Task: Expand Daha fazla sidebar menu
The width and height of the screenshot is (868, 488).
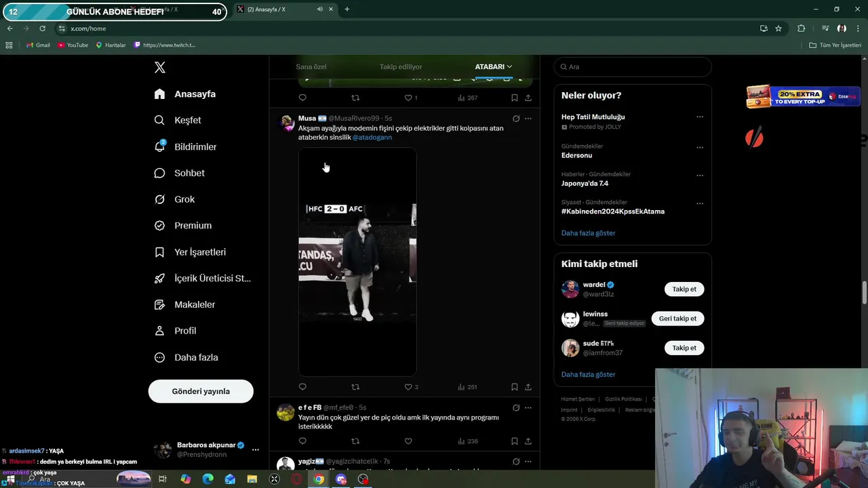Action: [186, 357]
